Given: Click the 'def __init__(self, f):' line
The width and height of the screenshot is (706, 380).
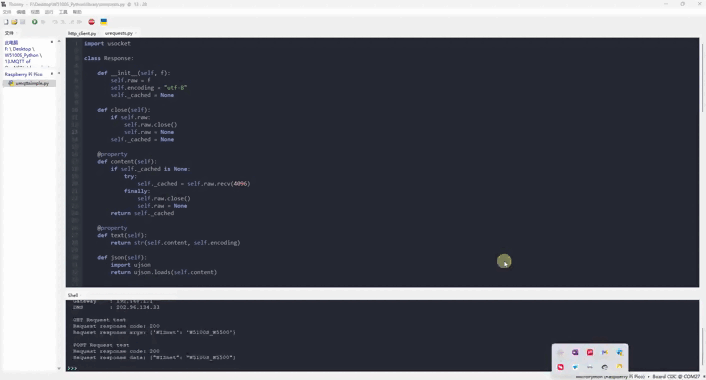Looking at the screenshot, I should tap(134, 73).
